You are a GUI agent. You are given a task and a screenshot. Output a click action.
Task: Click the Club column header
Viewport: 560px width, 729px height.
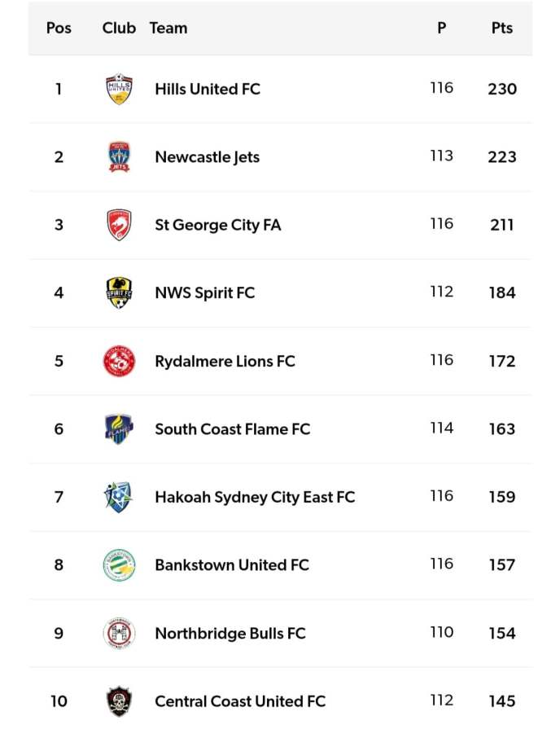(119, 28)
